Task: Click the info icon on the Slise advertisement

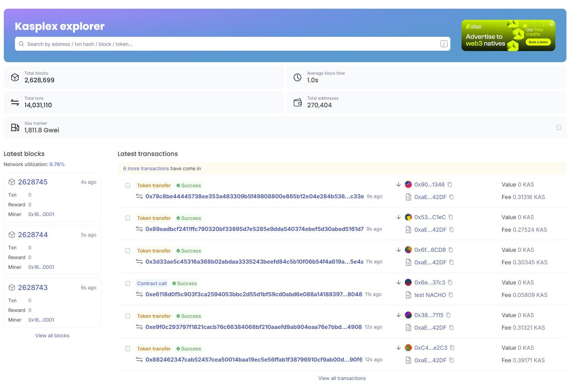Action: 551,24
